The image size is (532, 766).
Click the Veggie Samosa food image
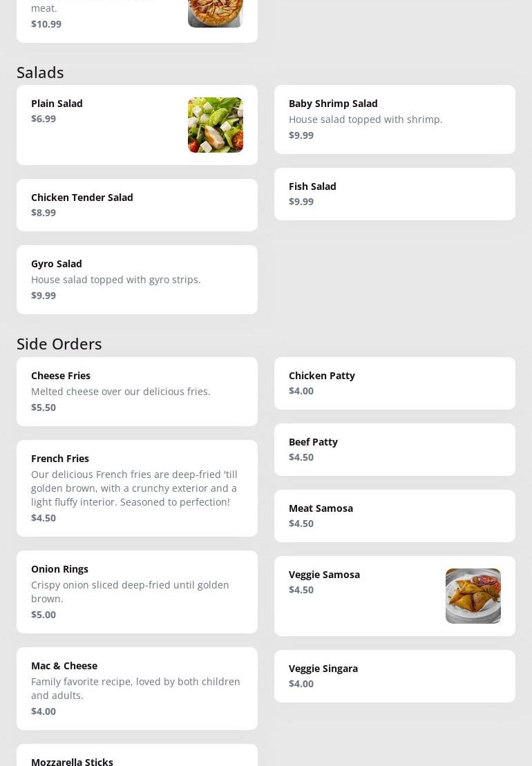[473, 596]
